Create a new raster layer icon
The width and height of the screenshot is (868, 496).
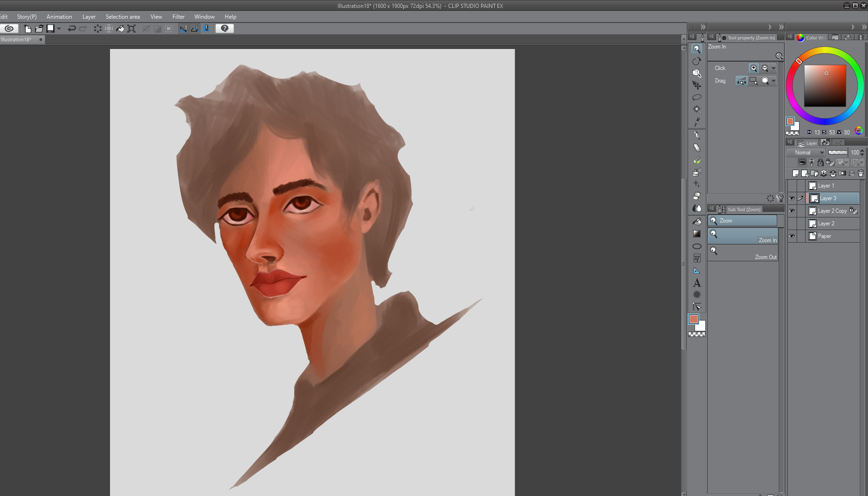tap(795, 173)
